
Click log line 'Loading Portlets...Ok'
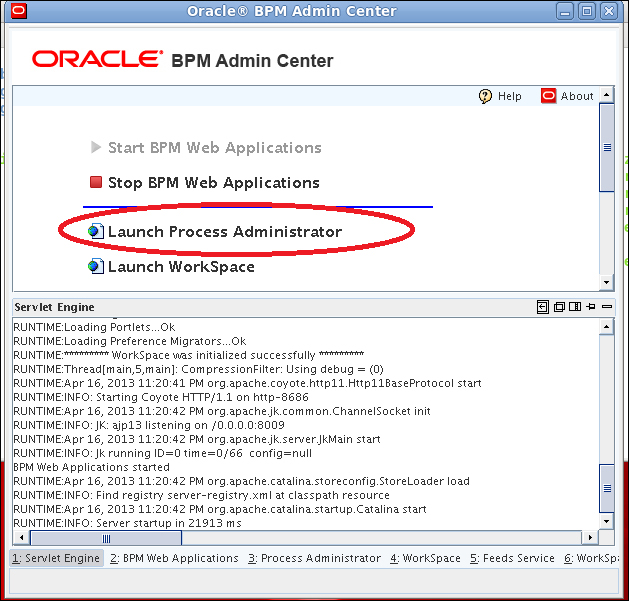coord(94,327)
